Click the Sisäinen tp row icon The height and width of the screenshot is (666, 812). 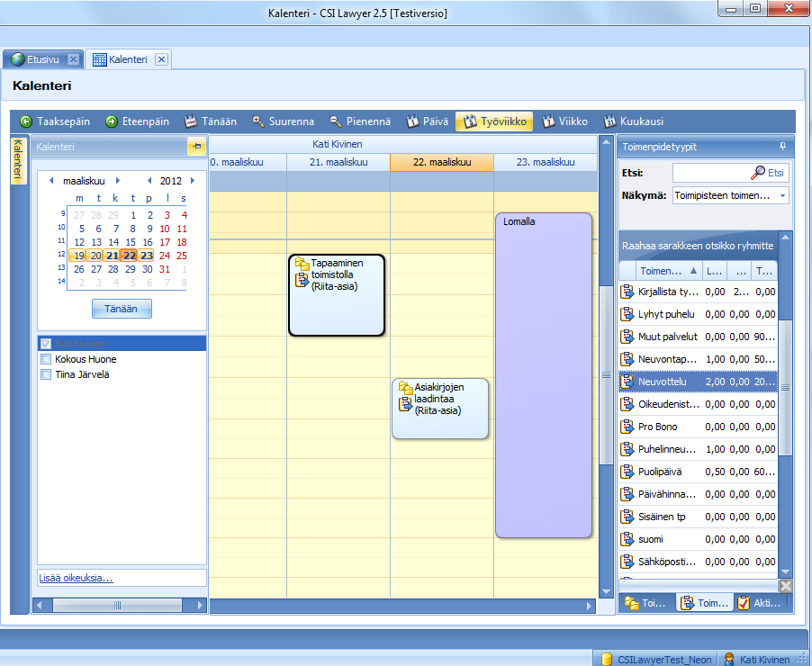[x=627, y=517]
